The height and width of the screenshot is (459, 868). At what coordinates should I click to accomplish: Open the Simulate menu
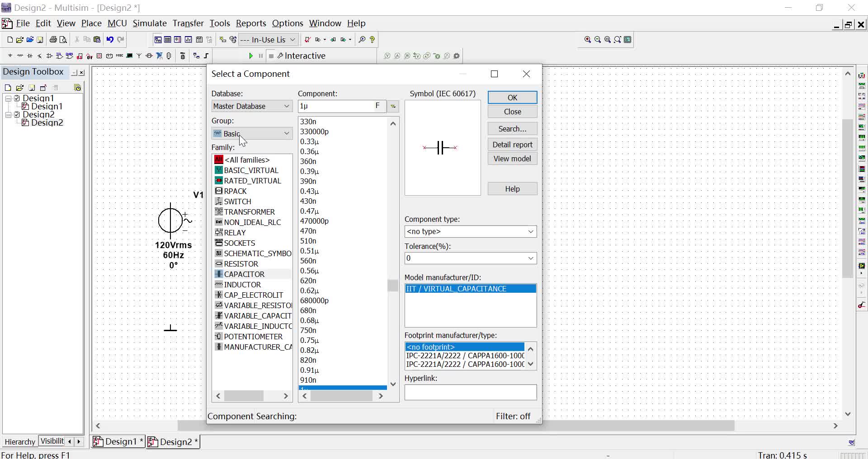[x=149, y=23]
